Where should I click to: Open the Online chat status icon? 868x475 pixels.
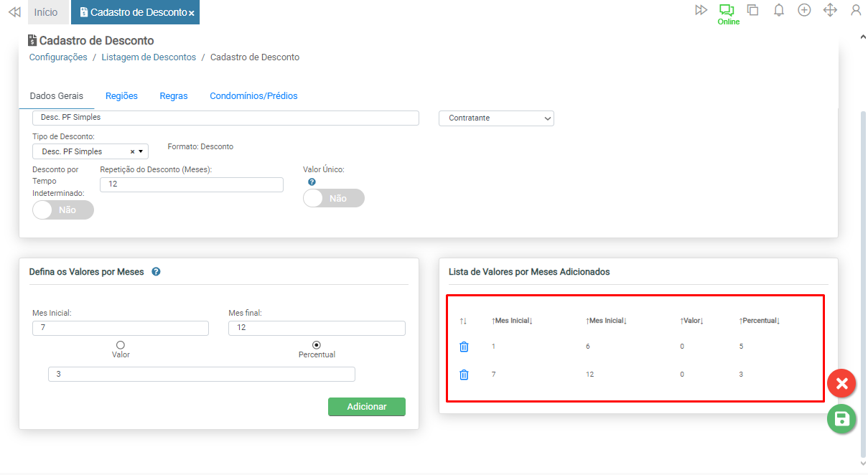point(727,11)
